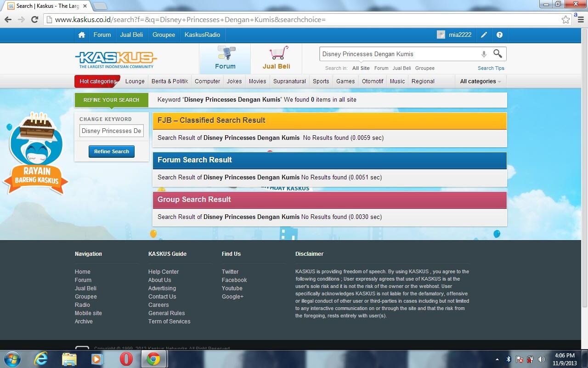Select the Jual Beli cart tab
This screenshot has height=368, width=588.
276,58
